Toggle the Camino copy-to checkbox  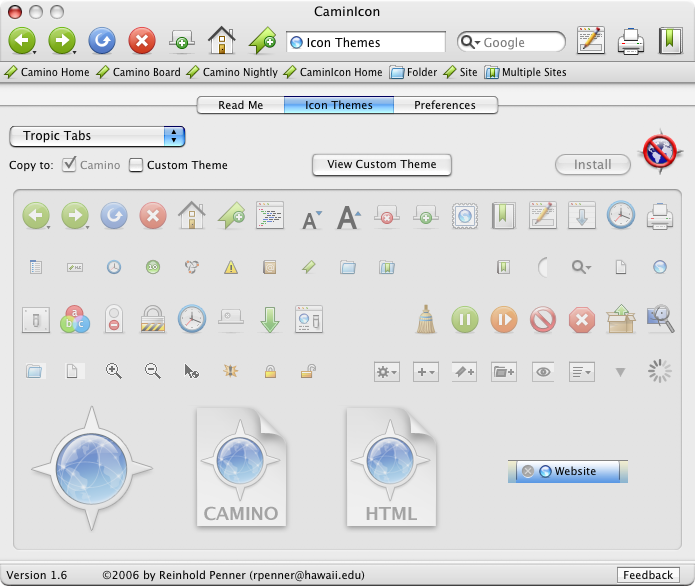69,164
